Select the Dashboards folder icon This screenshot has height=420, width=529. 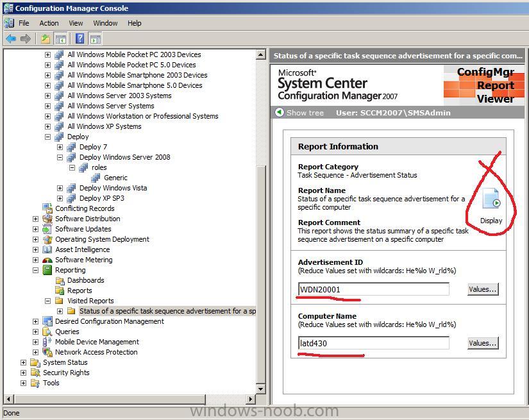[60, 280]
